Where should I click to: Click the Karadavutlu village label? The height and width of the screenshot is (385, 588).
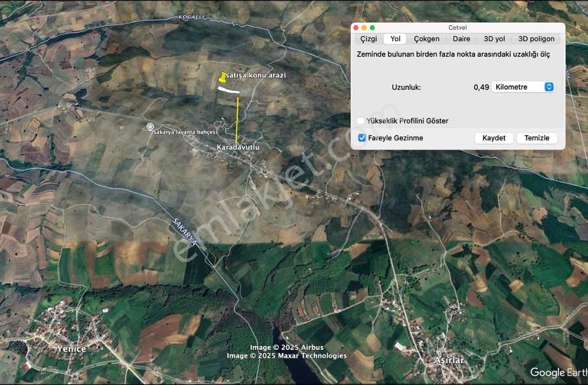tap(237, 148)
